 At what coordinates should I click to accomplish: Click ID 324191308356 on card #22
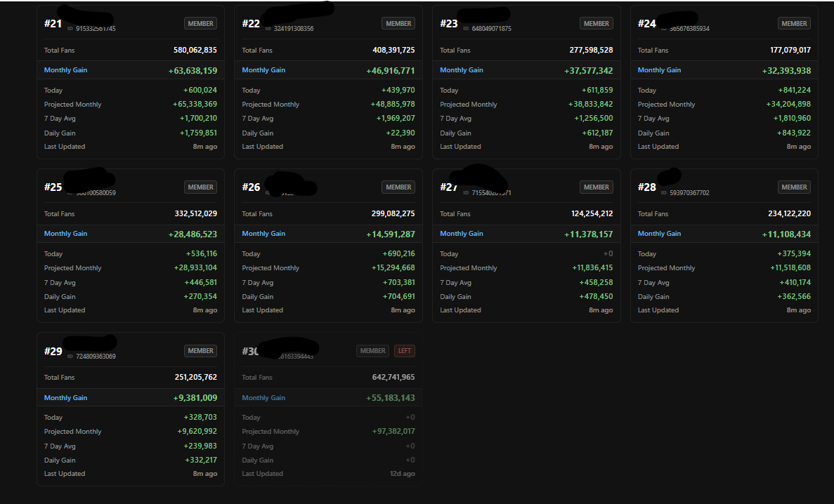coord(294,29)
